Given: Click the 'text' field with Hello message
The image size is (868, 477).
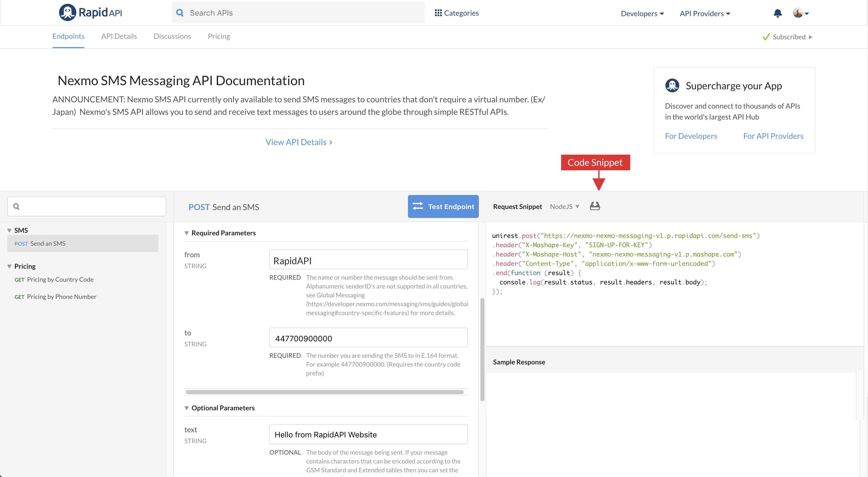Looking at the screenshot, I should point(368,434).
